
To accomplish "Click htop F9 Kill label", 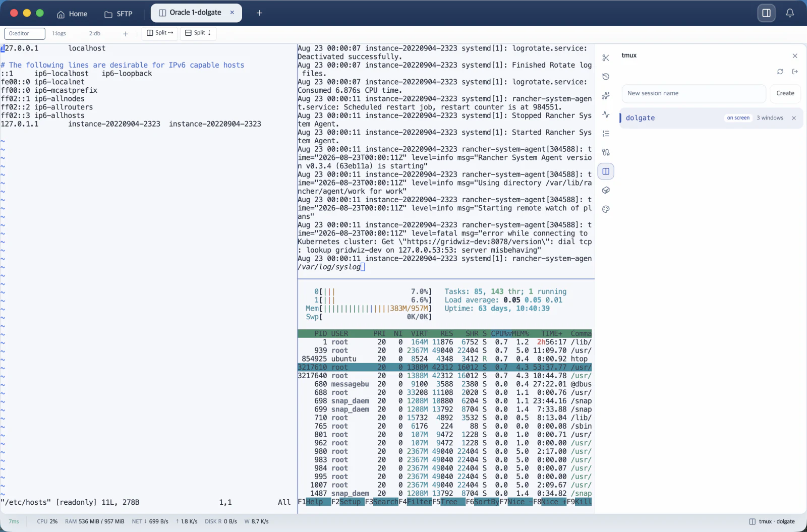I will click(580, 502).
